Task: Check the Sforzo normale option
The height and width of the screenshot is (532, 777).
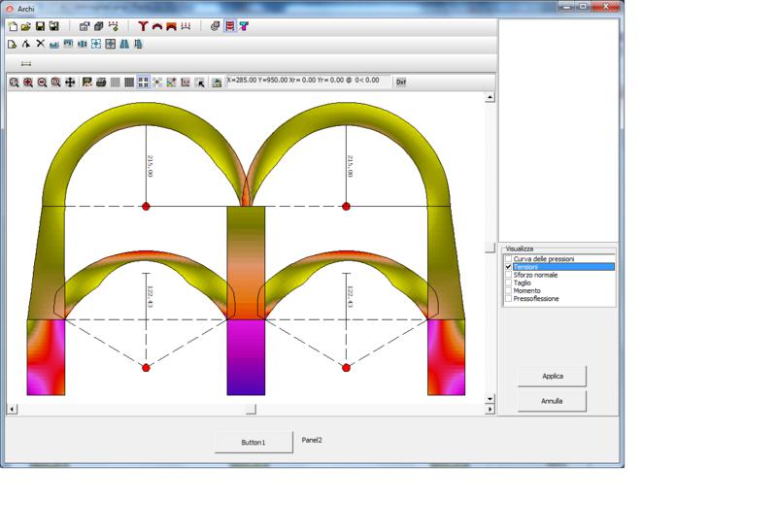Action: 508,275
